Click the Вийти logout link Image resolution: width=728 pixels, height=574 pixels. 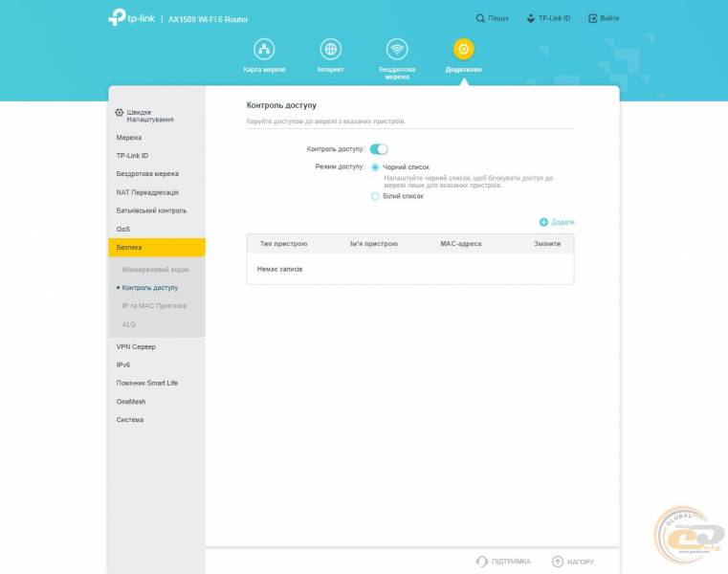tap(609, 18)
